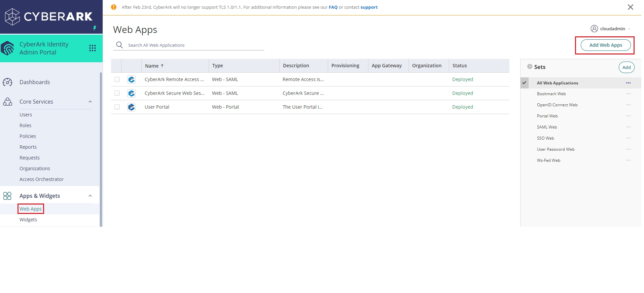Screen dimensions: 644x293
Task: Select the CyberArk Remote Access checkbox
Action: (x=117, y=79)
